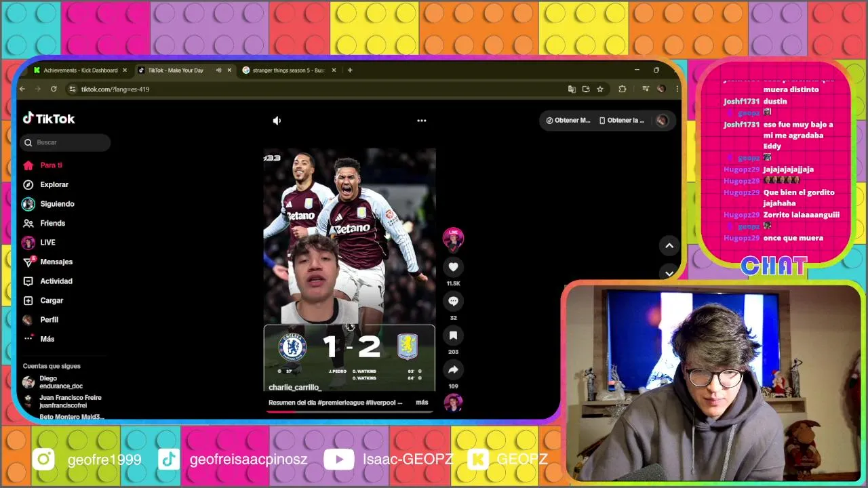This screenshot has height=488, width=868.
Task: Close the Kick Dashboard tab
Action: click(x=125, y=70)
